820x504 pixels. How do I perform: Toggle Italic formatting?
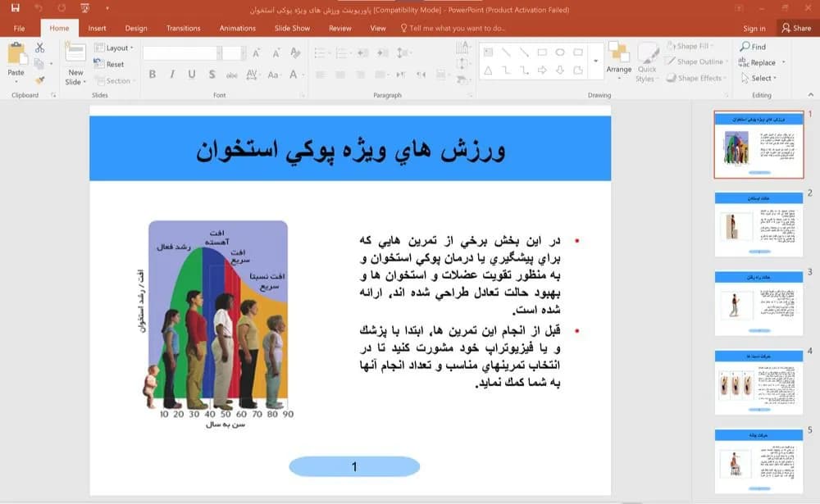point(172,75)
